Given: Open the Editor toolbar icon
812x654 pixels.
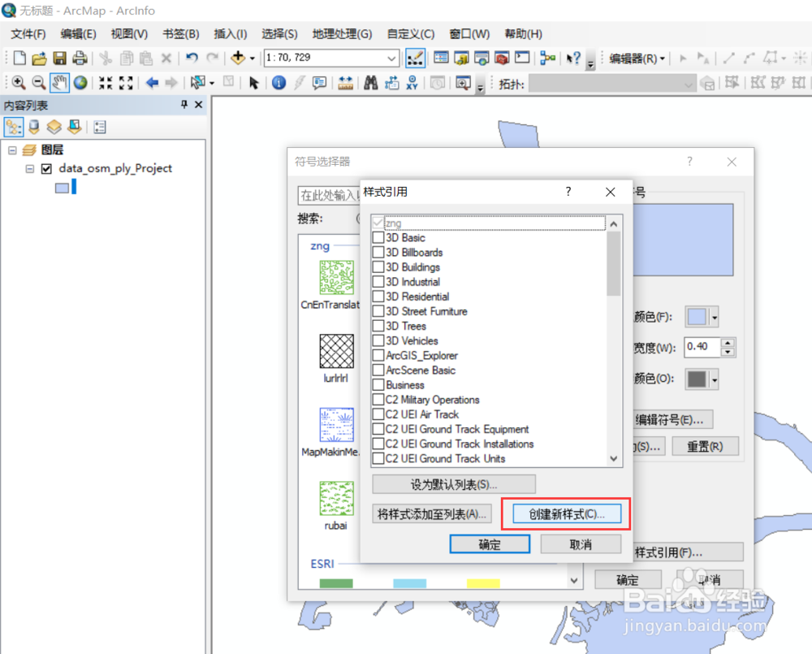Looking at the screenshot, I should coord(415,58).
